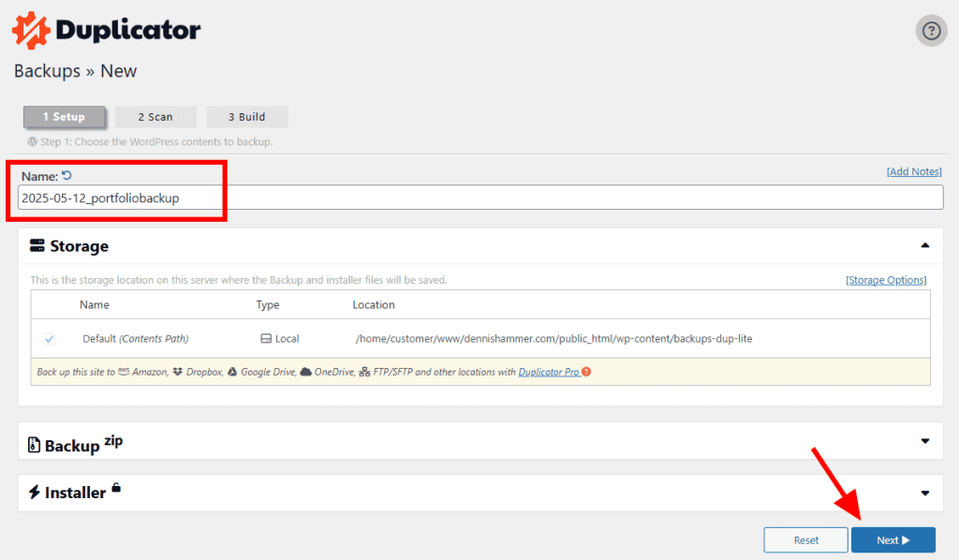The width and height of the screenshot is (959, 560).
Task: Click the Backup zip file icon
Action: click(x=35, y=445)
